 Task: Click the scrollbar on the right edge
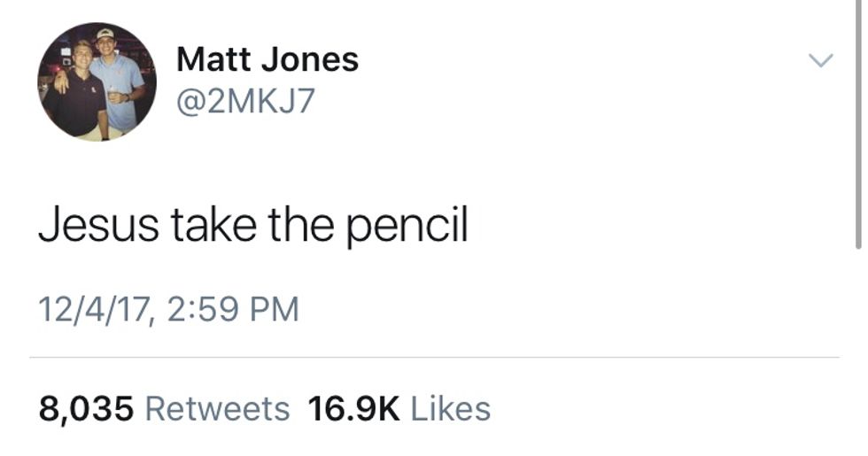pos(858,124)
